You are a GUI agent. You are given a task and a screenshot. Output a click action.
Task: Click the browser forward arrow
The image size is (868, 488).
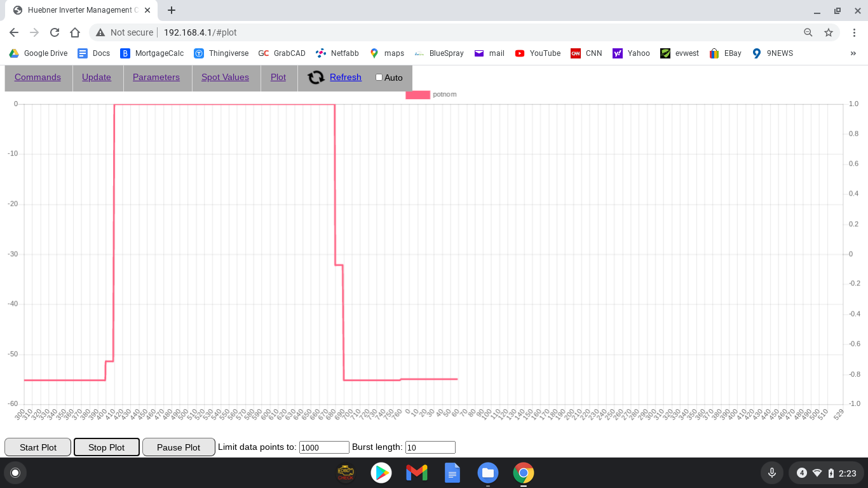tap(34, 32)
